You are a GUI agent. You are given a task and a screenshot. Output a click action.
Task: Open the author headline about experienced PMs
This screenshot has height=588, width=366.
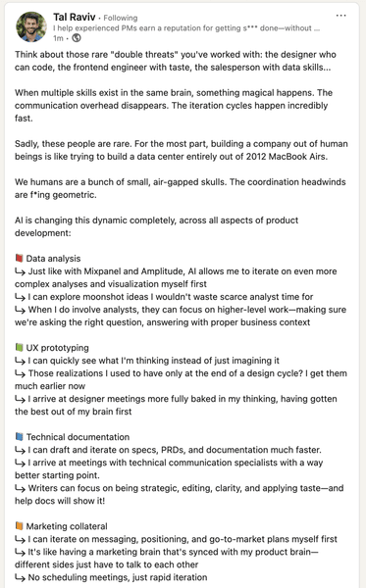coord(186,28)
